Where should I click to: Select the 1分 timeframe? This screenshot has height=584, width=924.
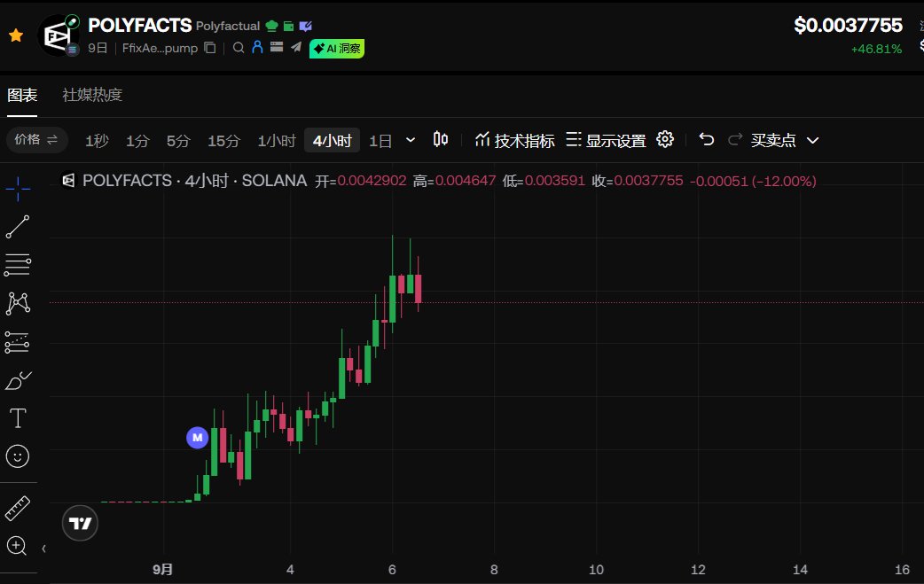[x=137, y=141]
